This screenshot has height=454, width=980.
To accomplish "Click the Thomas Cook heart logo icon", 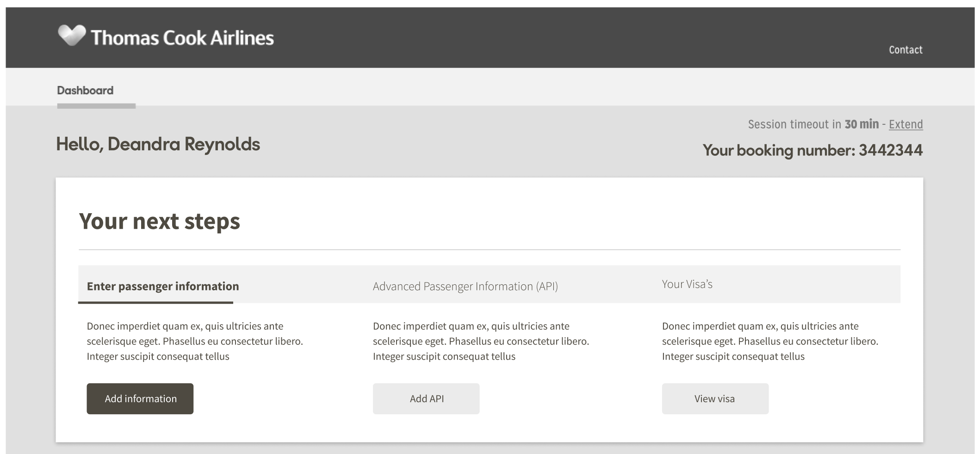I will (72, 36).
